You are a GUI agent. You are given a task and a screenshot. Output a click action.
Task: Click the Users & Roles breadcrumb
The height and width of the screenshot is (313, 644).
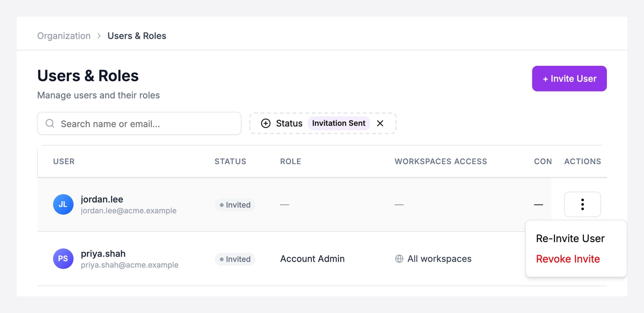pyautogui.click(x=137, y=36)
